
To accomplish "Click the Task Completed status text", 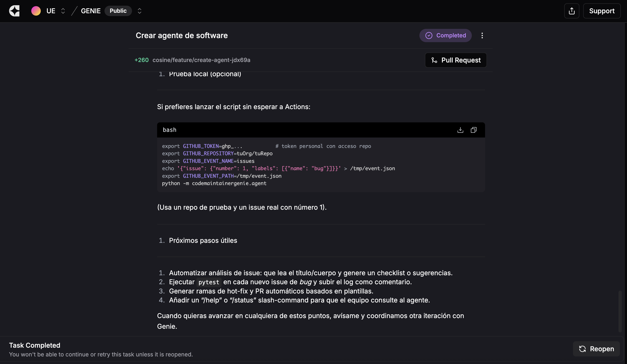I will point(35,345).
